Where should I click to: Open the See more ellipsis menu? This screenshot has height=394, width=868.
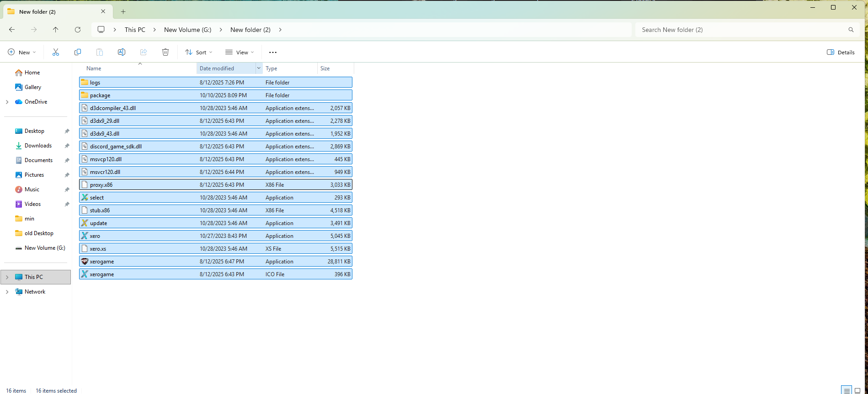tap(273, 53)
